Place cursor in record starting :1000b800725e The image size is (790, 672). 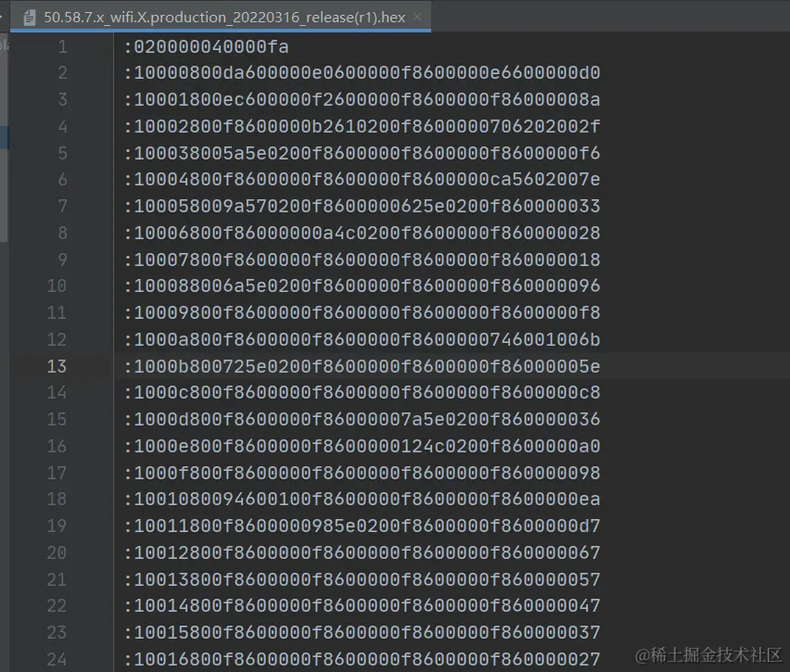tap(363, 366)
